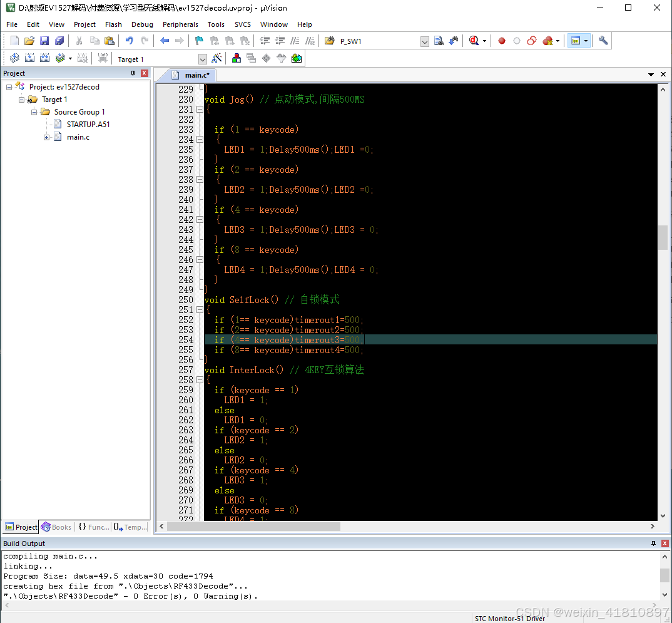This screenshot has width=672, height=623.
Task: Collapse Source Group 1 node
Action: [x=34, y=112]
